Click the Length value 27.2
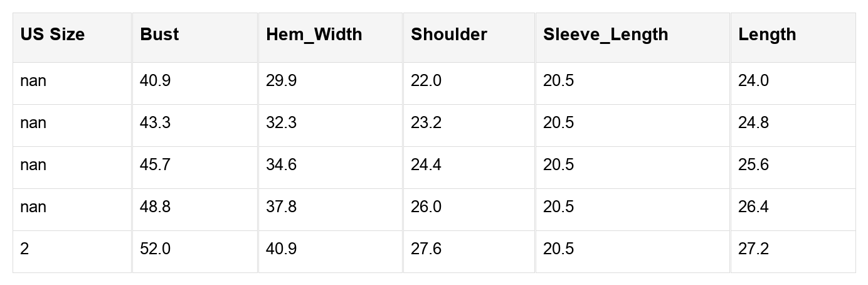868x285 pixels. [753, 249]
